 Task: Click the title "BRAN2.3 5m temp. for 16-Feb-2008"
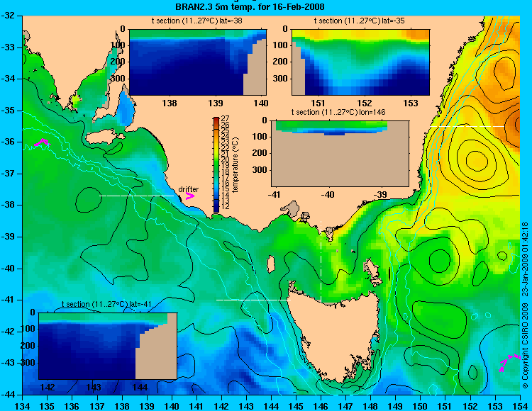250,6
